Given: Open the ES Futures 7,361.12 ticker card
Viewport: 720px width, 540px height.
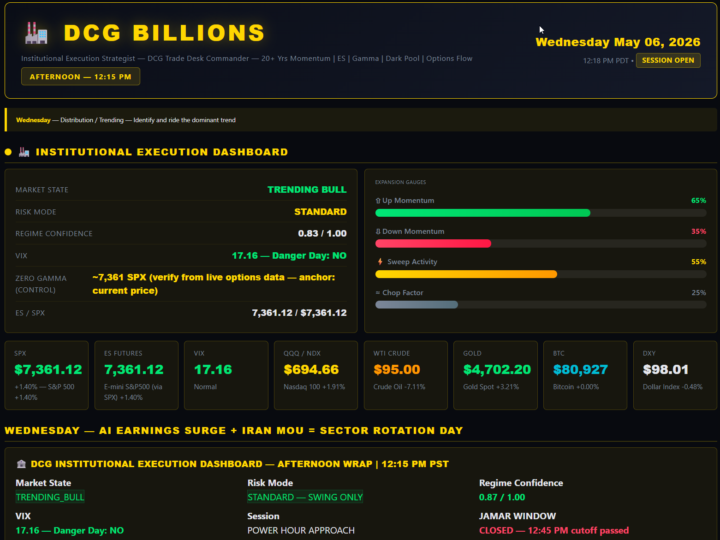Looking at the screenshot, I should click(136, 375).
